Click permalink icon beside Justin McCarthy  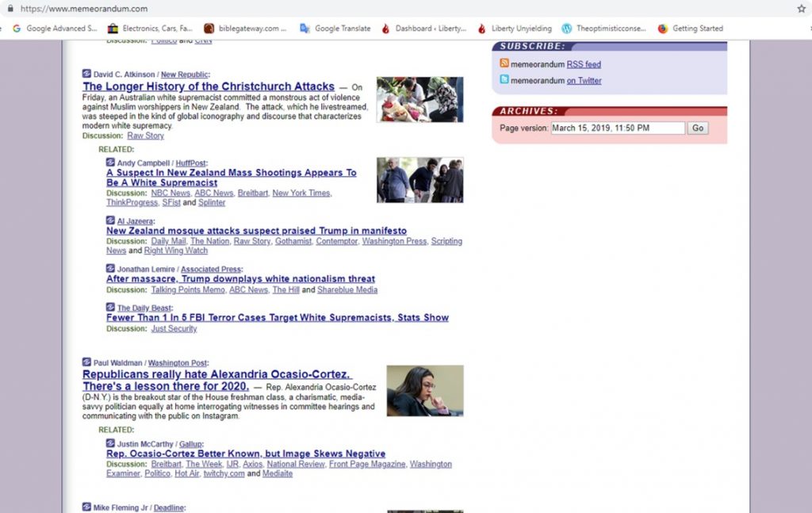tap(110, 443)
